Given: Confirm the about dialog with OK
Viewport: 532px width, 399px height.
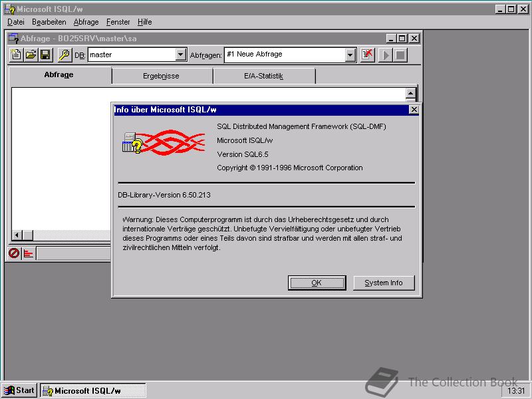Looking at the screenshot, I should click(317, 283).
